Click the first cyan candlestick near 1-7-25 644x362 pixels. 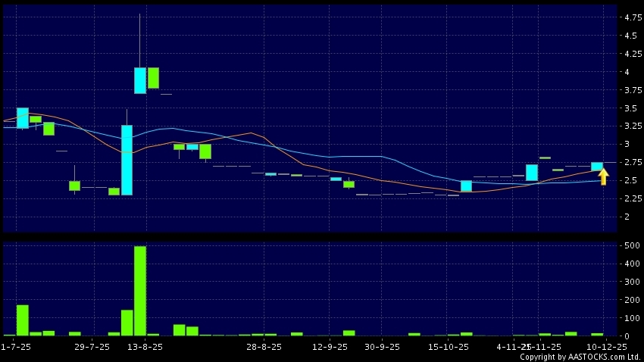point(22,117)
